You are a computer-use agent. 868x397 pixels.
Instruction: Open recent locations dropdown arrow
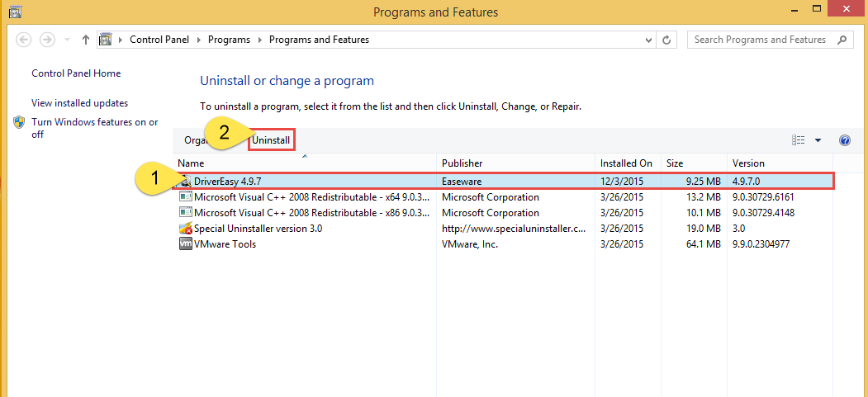67,40
